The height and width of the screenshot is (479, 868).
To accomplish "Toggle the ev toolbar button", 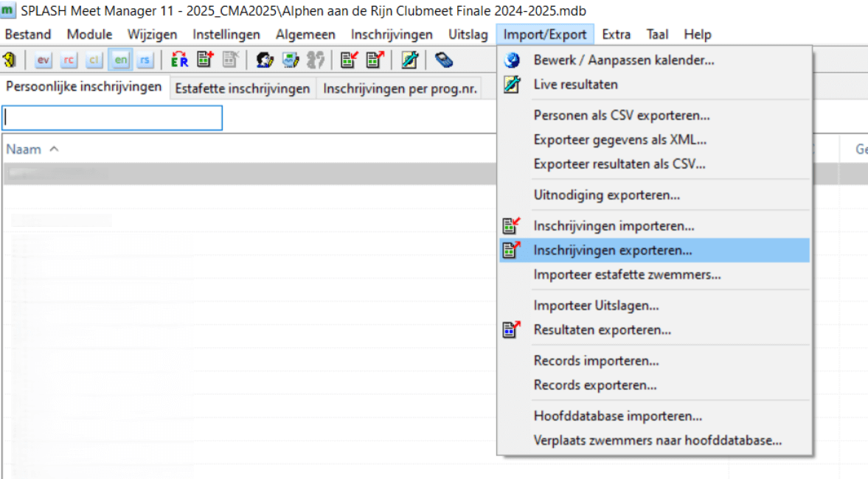I will click(x=42, y=60).
